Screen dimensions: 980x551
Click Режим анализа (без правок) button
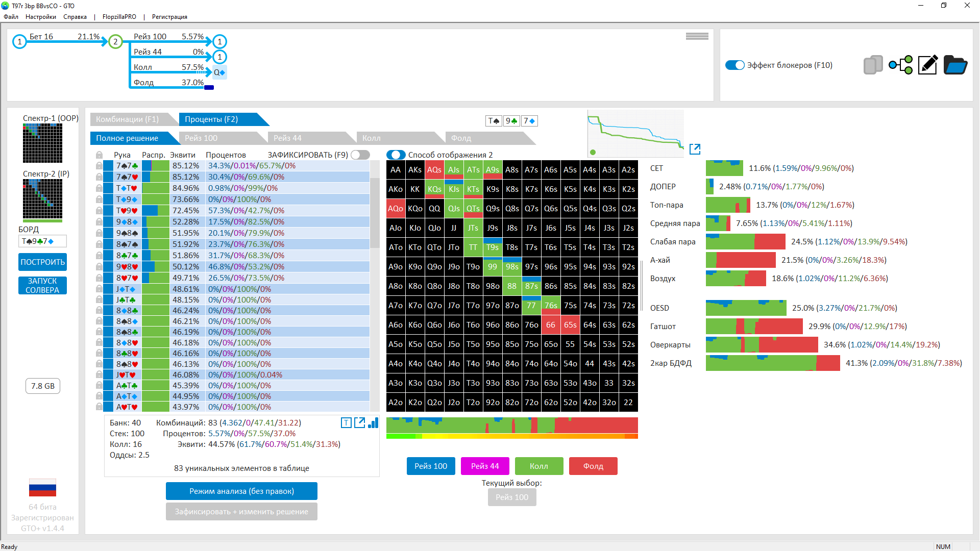click(241, 491)
